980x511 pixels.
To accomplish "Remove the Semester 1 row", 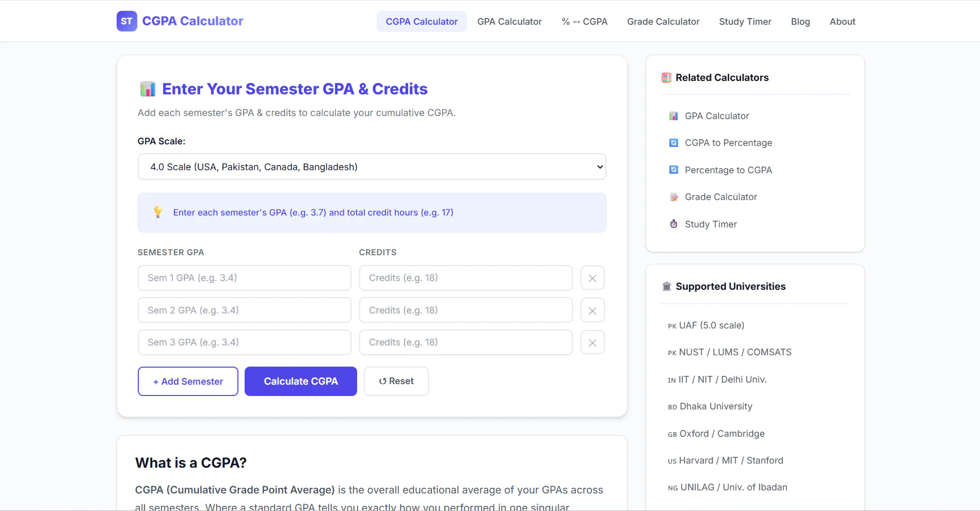I will (592, 278).
